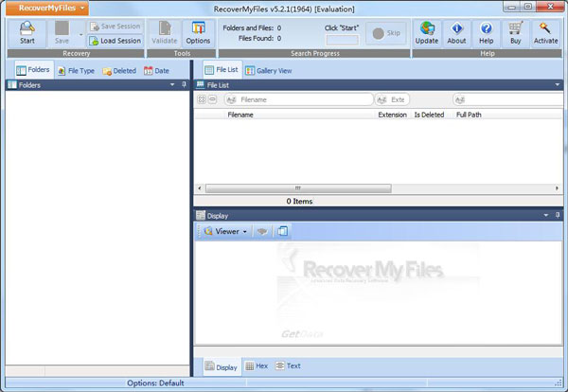Image resolution: width=568 pixels, height=392 pixels.
Task: Click the Start recovery icon
Action: click(27, 33)
